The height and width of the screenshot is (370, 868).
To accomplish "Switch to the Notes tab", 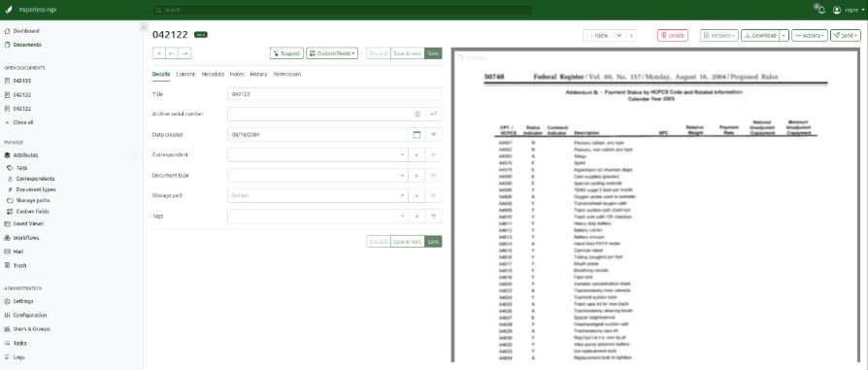I will 237,74.
